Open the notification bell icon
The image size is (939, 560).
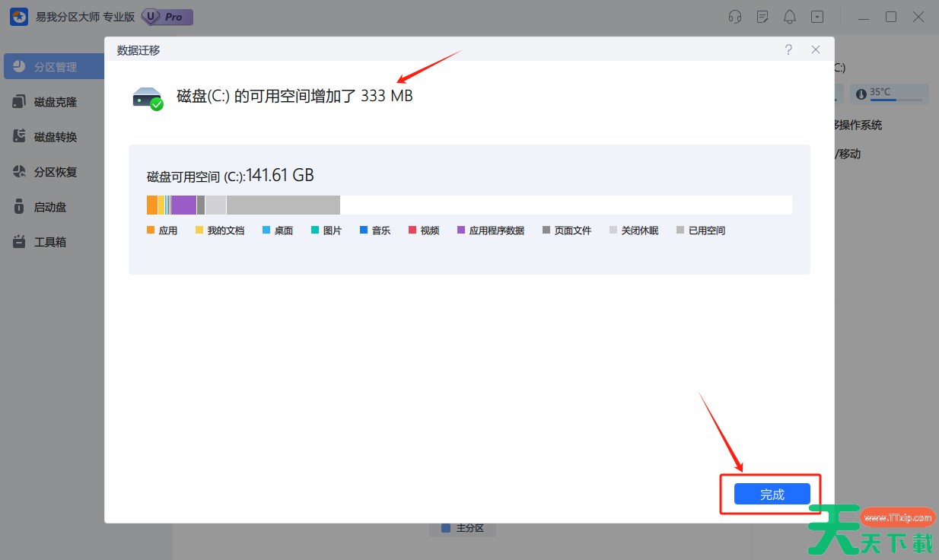click(x=790, y=17)
